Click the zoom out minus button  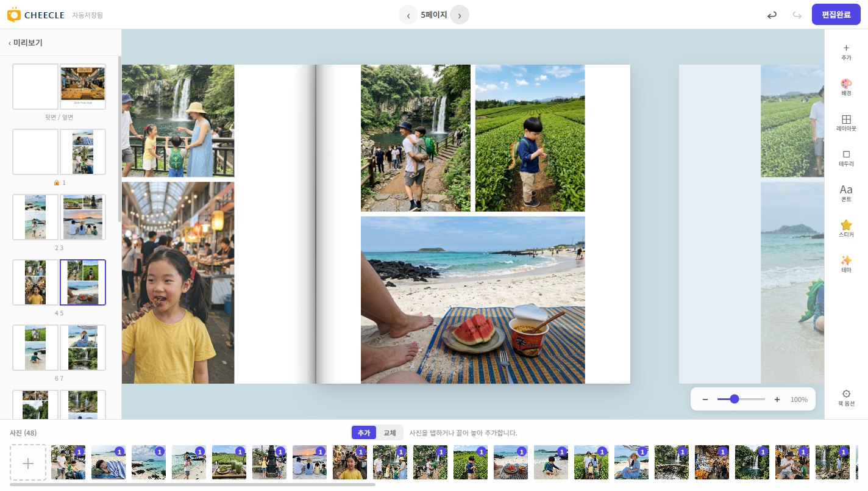click(705, 400)
